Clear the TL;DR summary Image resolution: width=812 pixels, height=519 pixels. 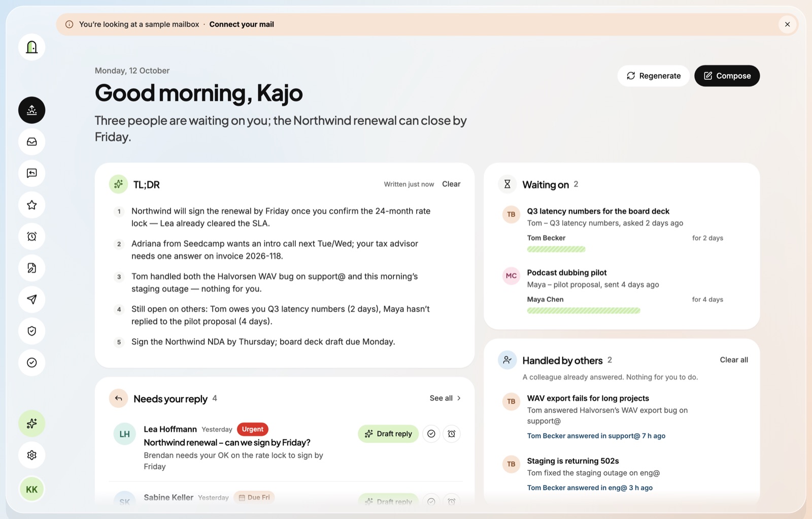click(x=451, y=184)
